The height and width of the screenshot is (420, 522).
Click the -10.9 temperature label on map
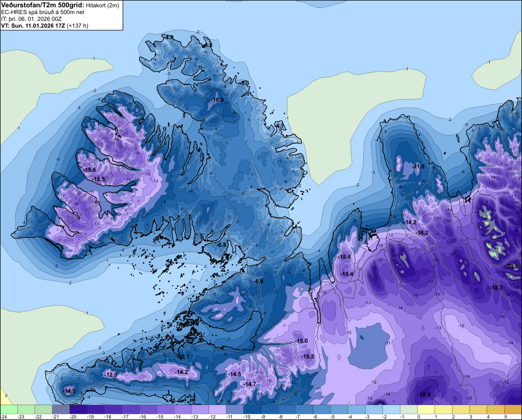pos(217,100)
